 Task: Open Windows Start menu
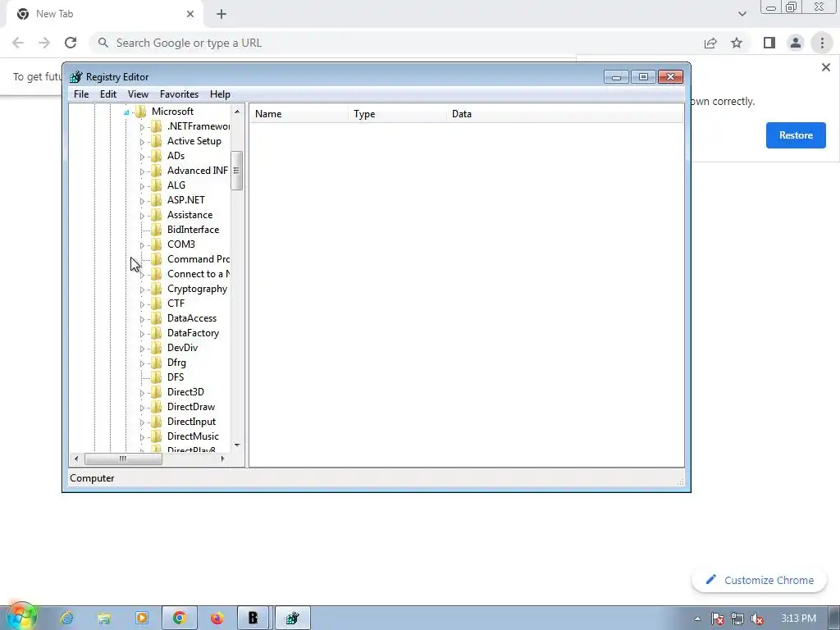21,616
